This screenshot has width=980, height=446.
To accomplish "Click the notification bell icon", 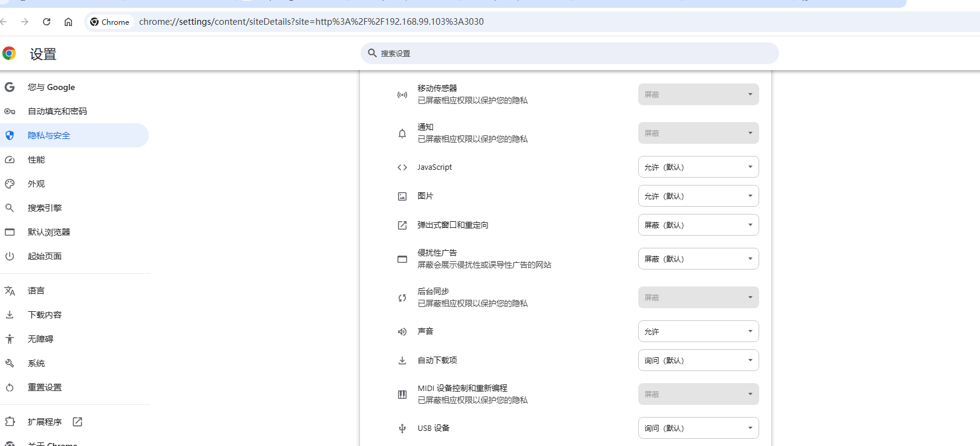I will [402, 134].
